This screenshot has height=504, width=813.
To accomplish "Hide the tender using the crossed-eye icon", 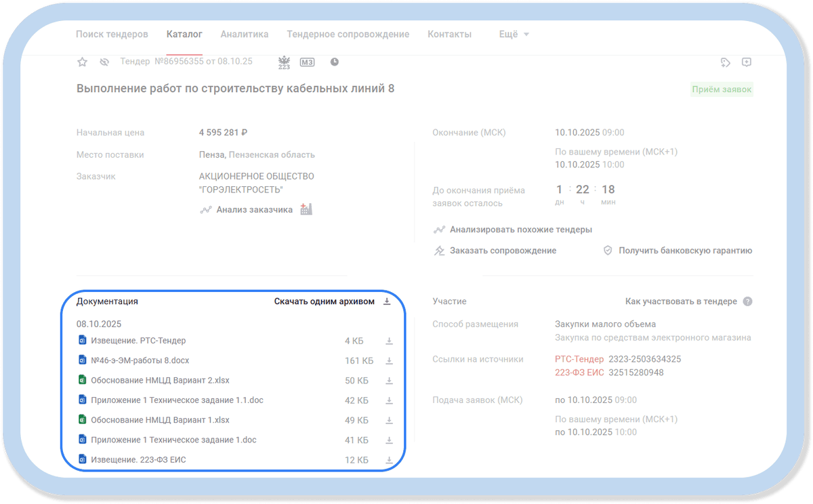I will (104, 62).
